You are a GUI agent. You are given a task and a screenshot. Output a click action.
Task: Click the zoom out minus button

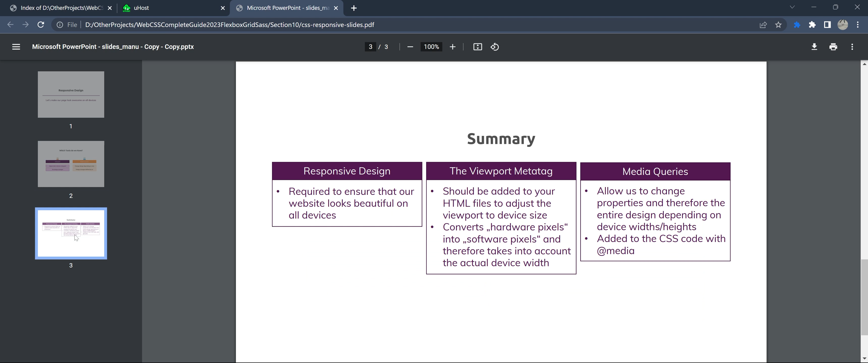410,47
